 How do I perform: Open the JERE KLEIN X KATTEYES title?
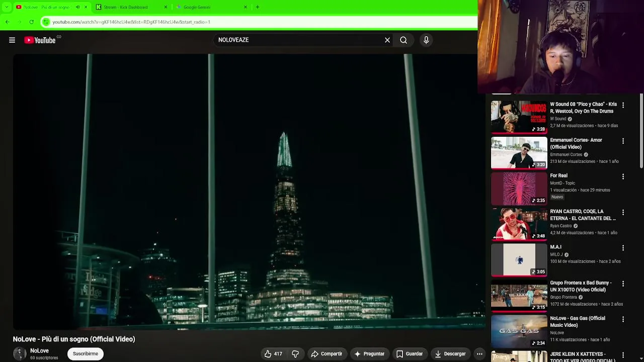coord(582,357)
